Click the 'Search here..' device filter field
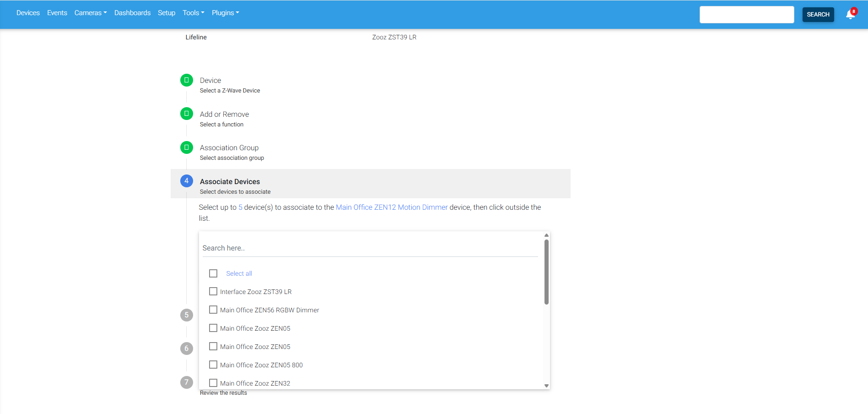 coord(370,248)
